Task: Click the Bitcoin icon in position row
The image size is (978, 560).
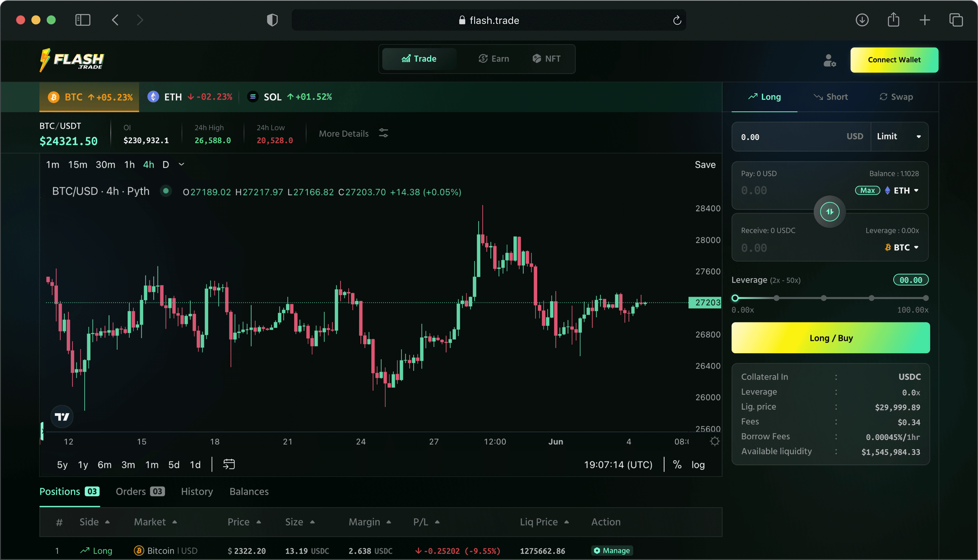Action: (139, 551)
